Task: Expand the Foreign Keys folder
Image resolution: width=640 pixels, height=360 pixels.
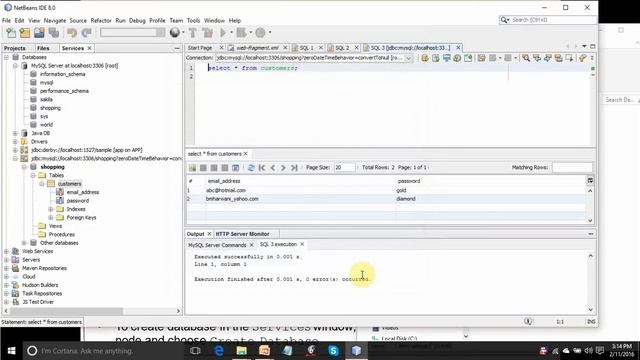Action: click(51, 218)
